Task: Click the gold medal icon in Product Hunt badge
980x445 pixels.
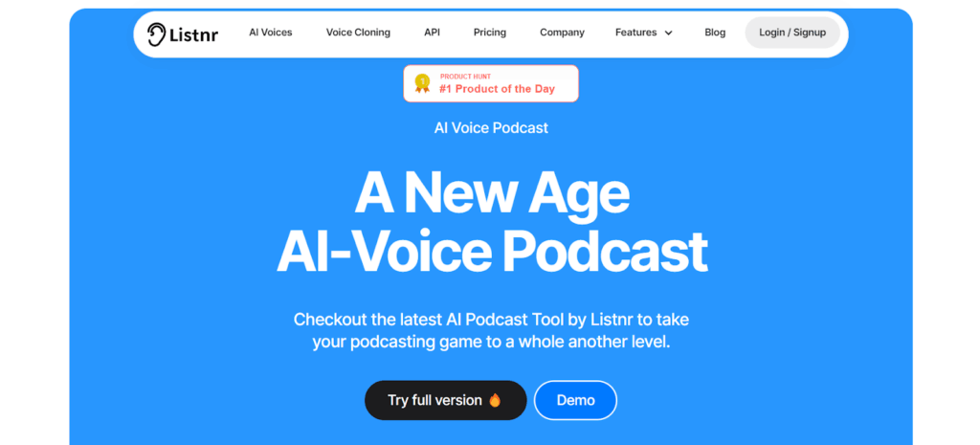Action: 422,83
